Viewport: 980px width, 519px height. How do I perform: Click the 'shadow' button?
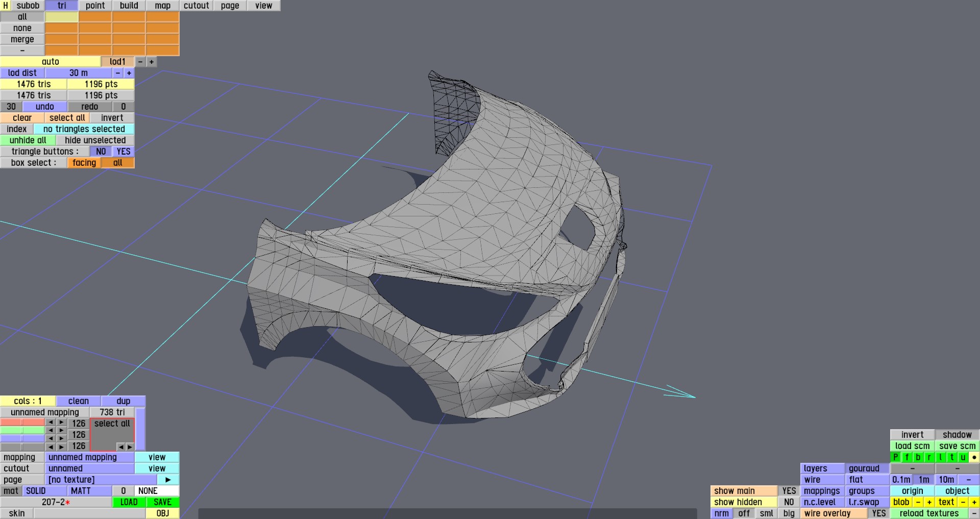957,435
